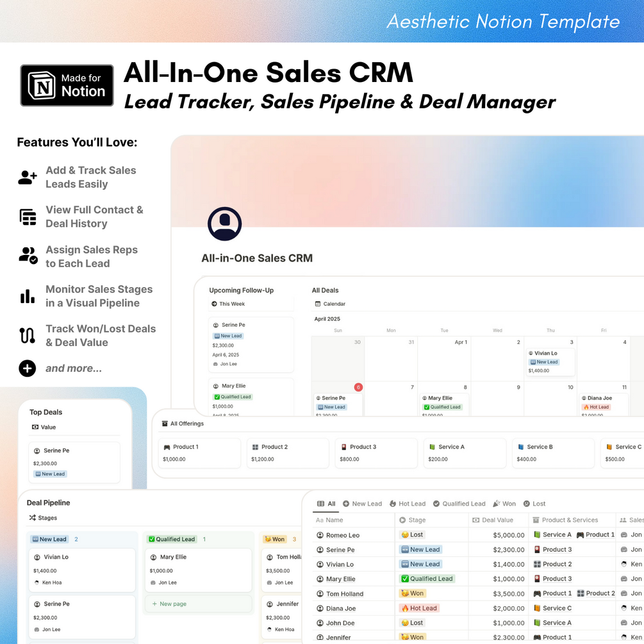Open Service A offering card

(465, 453)
